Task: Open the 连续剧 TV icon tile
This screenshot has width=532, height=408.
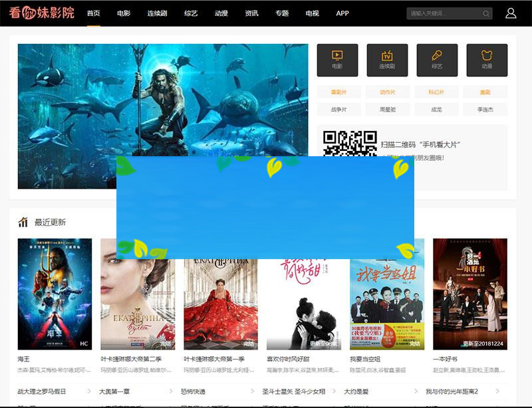Action: click(x=387, y=60)
